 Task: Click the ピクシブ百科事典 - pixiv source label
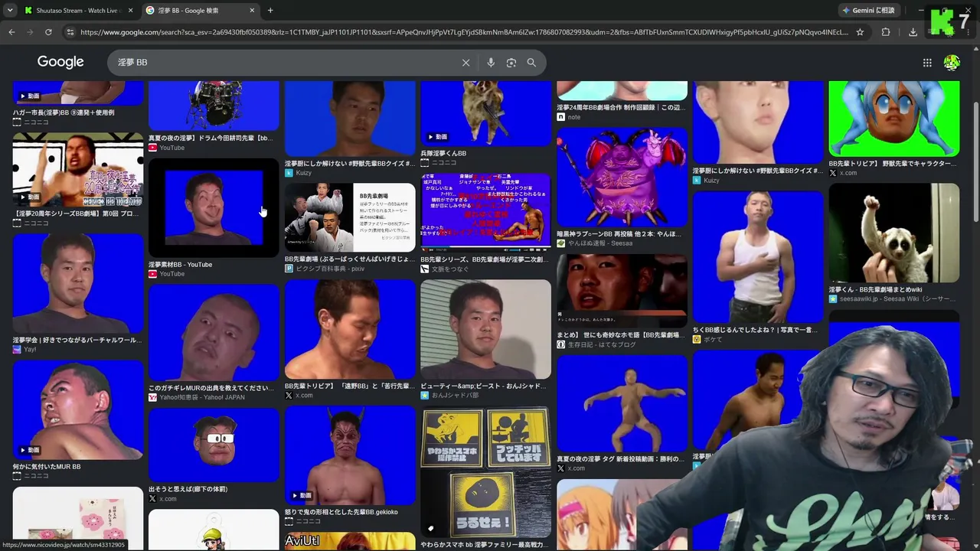coord(330,269)
